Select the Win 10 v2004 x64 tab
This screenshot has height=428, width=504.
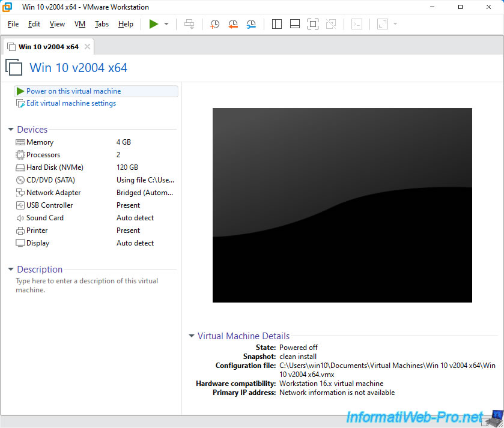[x=48, y=47]
